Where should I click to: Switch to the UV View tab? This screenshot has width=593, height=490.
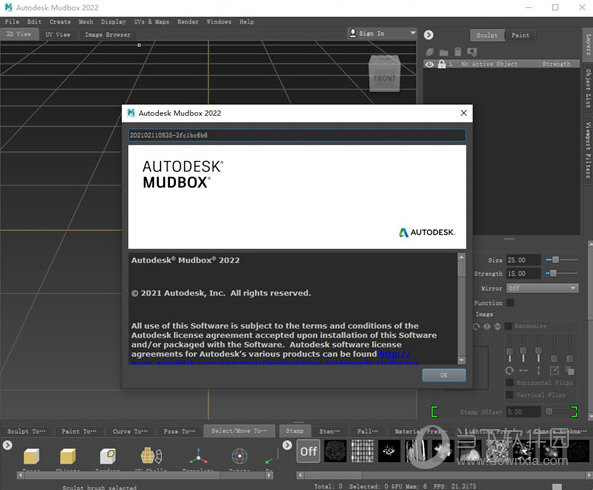(x=58, y=34)
